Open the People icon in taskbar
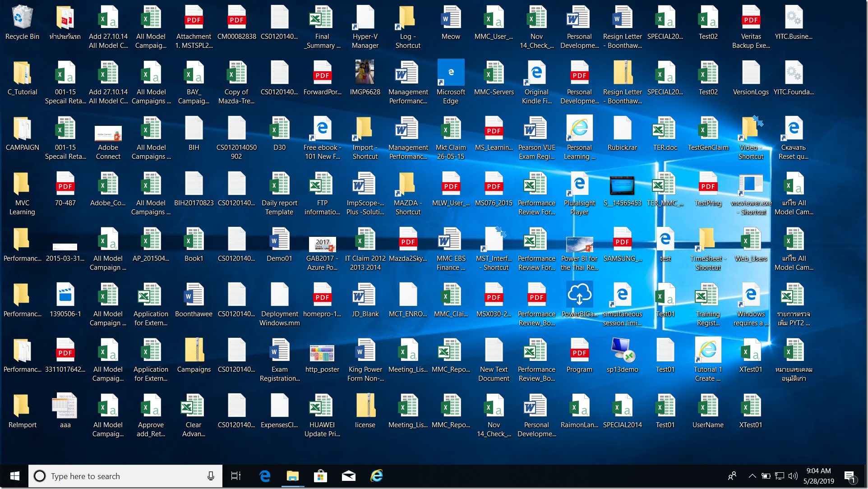The image size is (868, 489). click(x=732, y=476)
